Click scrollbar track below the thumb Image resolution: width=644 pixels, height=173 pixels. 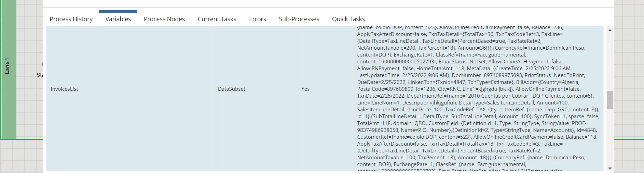click(610, 137)
